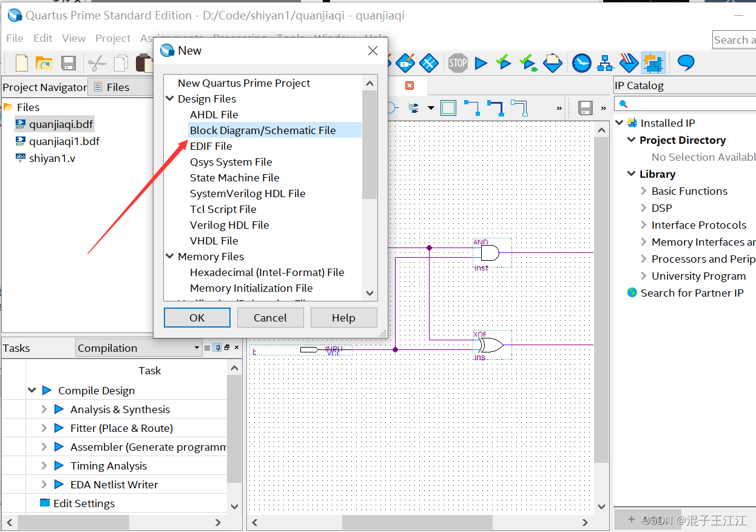756x532 pixels.
Task: Click the Start Compilation play icon
Action: 481,63
